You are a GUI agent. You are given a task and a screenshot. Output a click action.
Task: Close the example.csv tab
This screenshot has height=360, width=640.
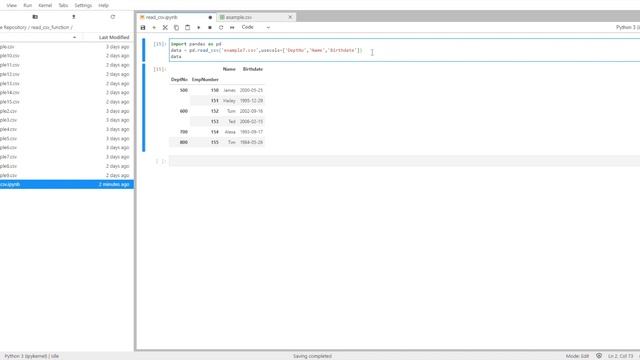pos(290,17)
